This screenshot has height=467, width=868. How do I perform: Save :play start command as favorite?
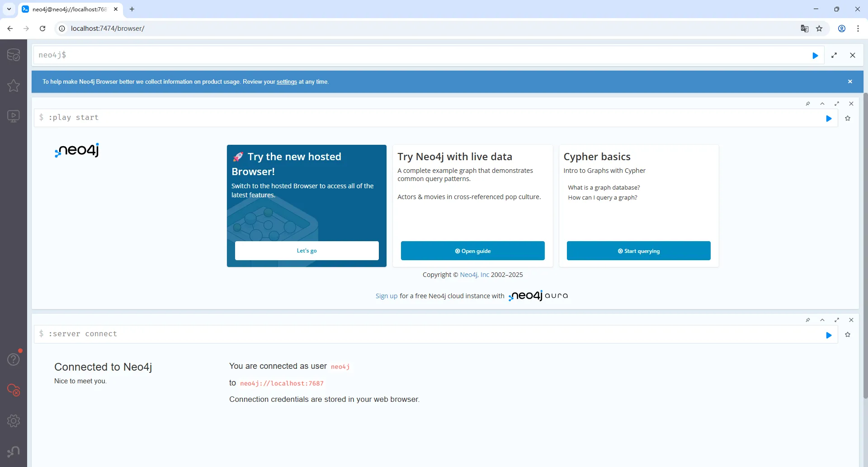pyautogui.click(x=848, y=119)
